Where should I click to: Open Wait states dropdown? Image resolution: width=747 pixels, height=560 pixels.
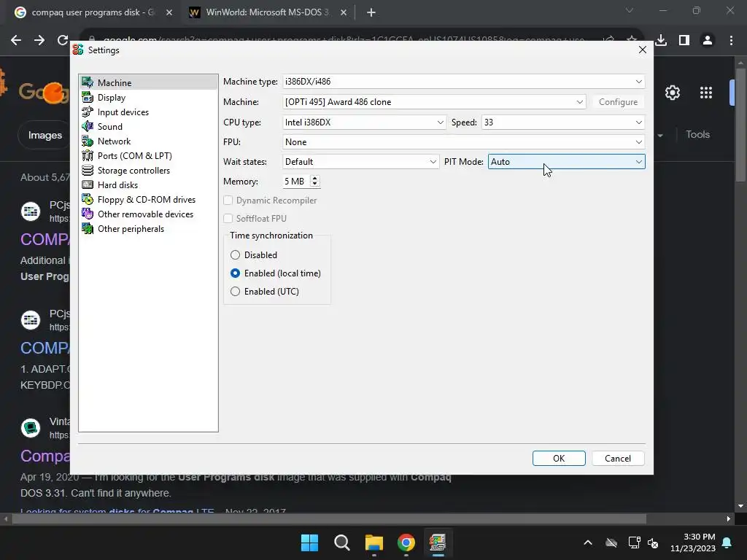360,162
